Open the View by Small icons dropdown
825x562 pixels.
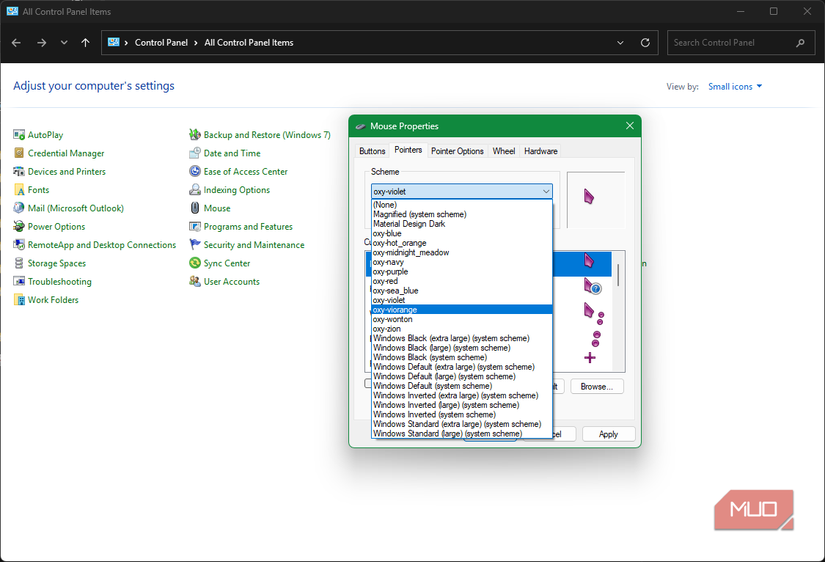coord(735,86)
